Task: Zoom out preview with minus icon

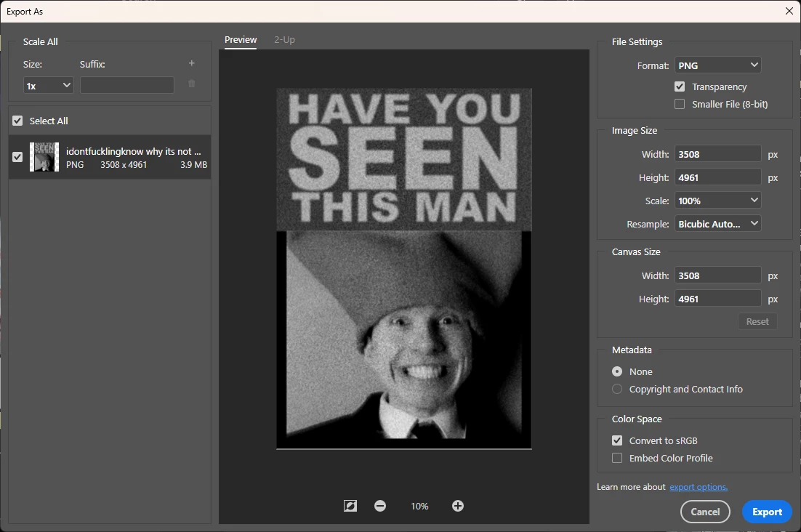Action: click(x=380, y=506)
